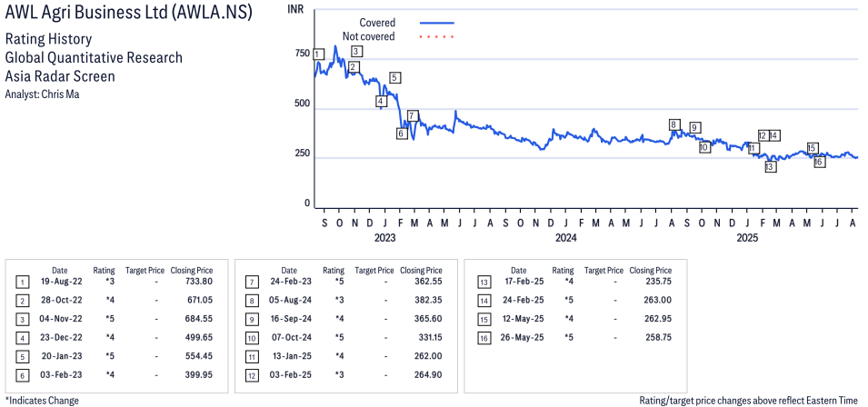The width and height of the screenshot is (868, 407).
Task: Click the 23-Dec-22 date cell
Action: click(60, 337)
